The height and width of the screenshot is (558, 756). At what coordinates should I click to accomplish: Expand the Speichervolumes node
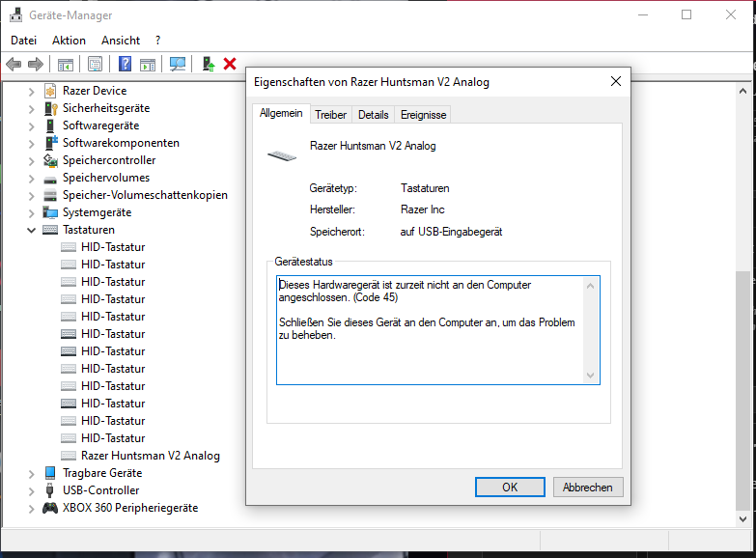(31, 178)
